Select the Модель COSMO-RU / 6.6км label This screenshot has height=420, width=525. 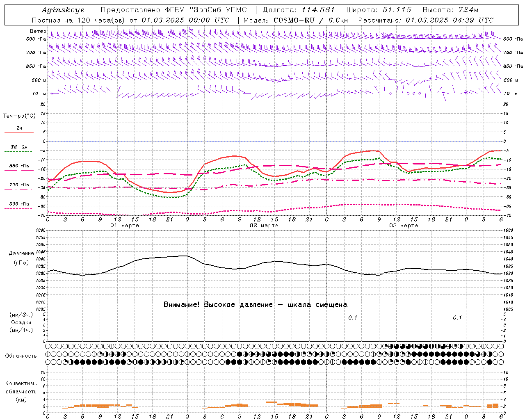tap(296, 20)
